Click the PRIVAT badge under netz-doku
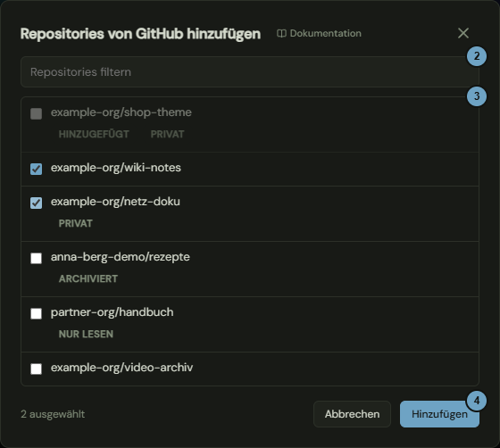This screenshot has width=500, height=448. click(x=76, y=223)
